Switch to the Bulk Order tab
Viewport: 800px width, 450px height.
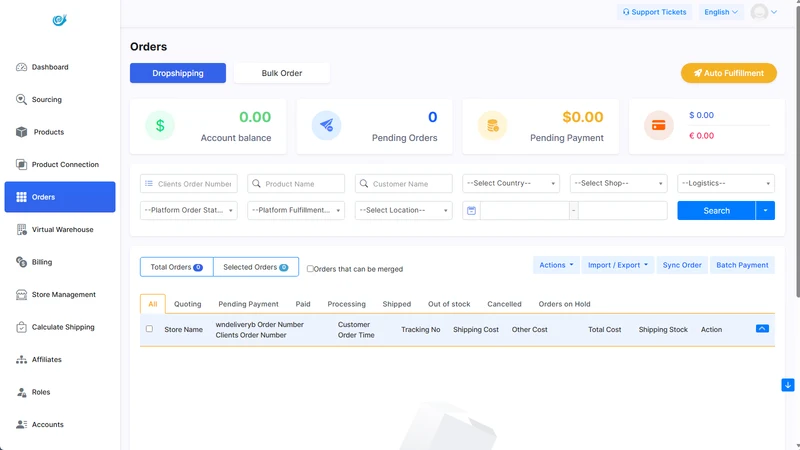pos(282,73)
